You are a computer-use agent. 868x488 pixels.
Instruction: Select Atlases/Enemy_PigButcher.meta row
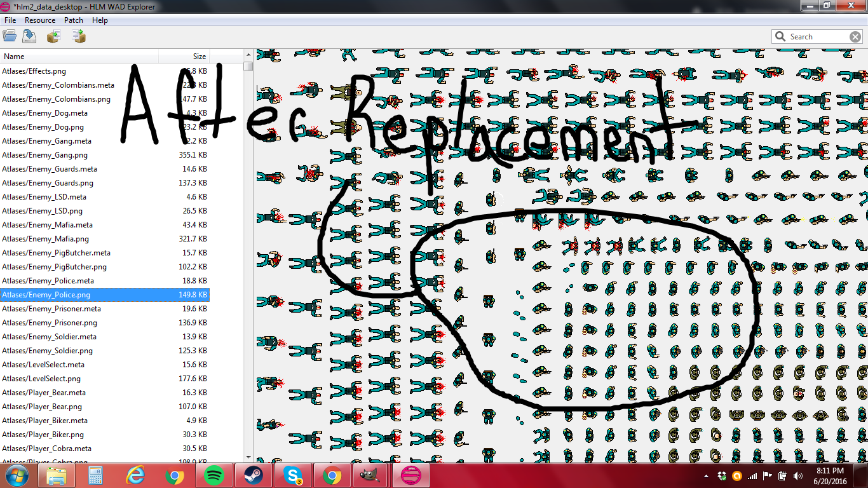point(104,253)
